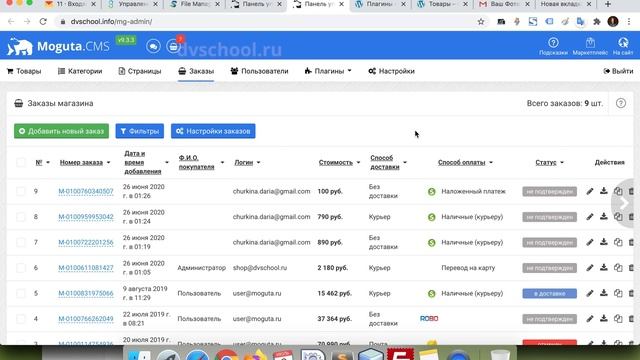Open the Категории section
Viewport: 640px width, 360px height.
(80, 71)
